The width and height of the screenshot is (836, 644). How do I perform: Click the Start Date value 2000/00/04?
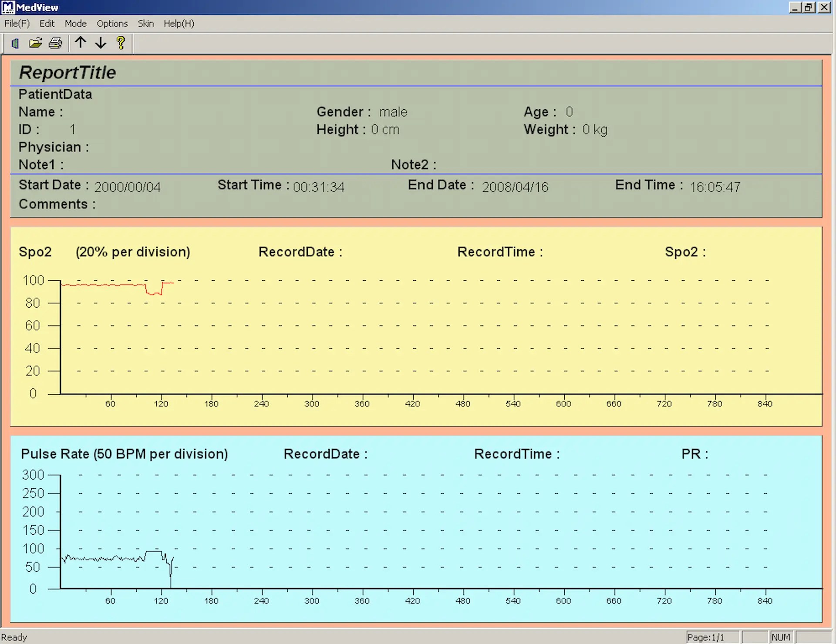(x=127, y=186)
